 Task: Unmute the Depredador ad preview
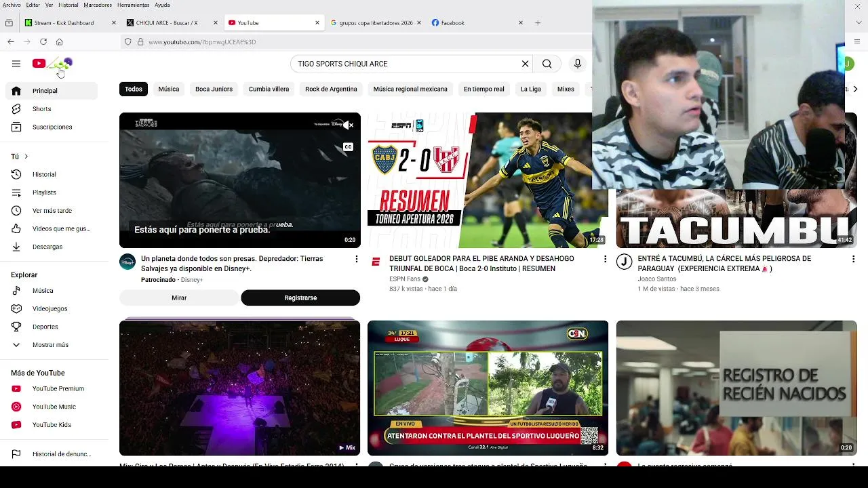(348, 125)
